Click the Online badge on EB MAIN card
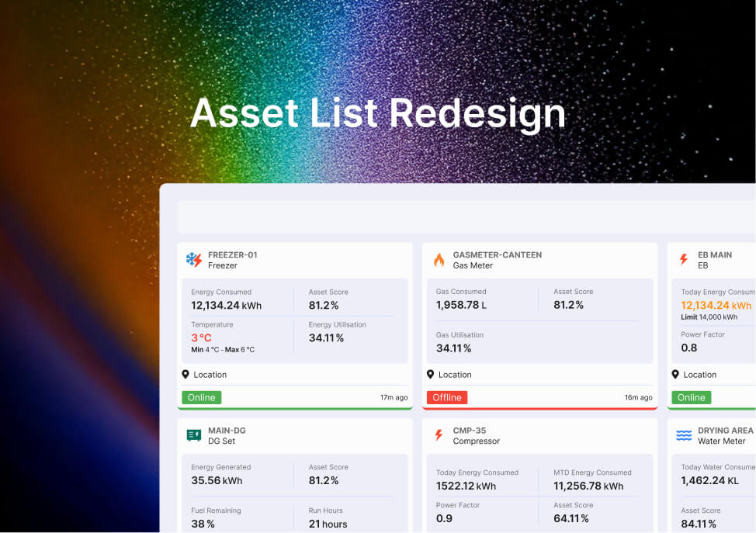This screenshot has width=756, height=533. click(x=692, y=397)
